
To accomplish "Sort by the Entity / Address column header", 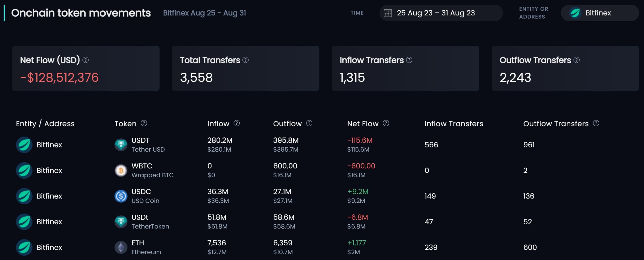I will 45,123.
